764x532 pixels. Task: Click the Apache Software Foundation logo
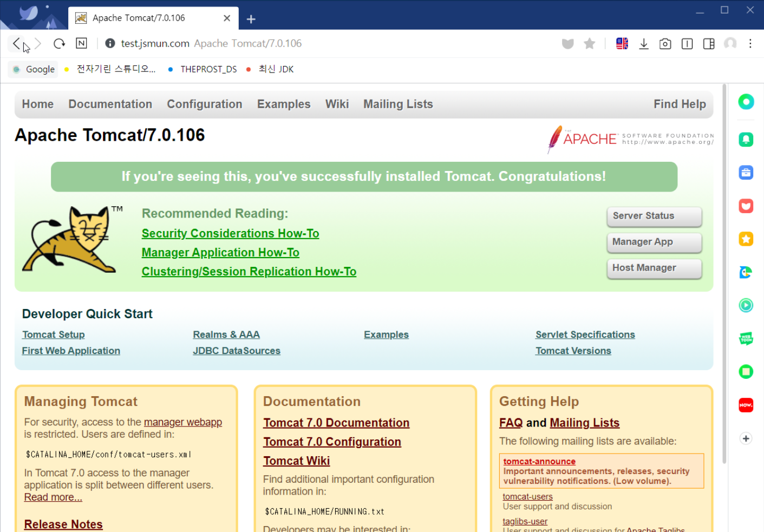(630, 140)
